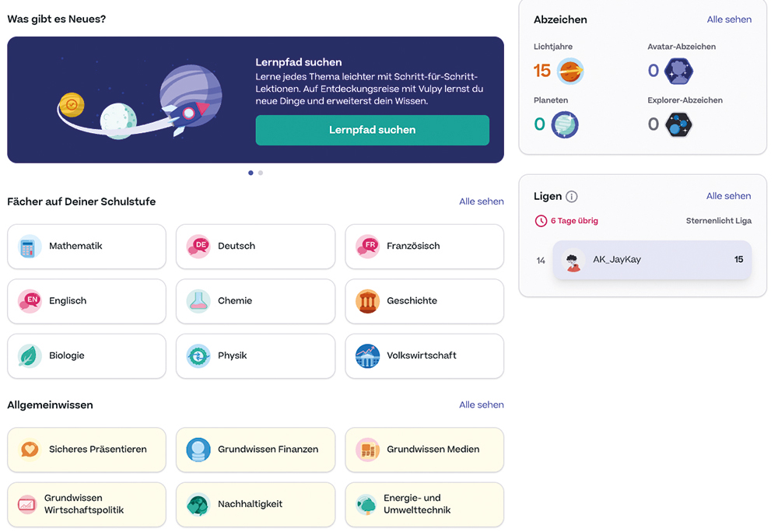Image resolution: width=778 pixels, height=532 pixels.
Task: Click the red clock icon beside 6 Tage übrig
Action: coord(541,221)
